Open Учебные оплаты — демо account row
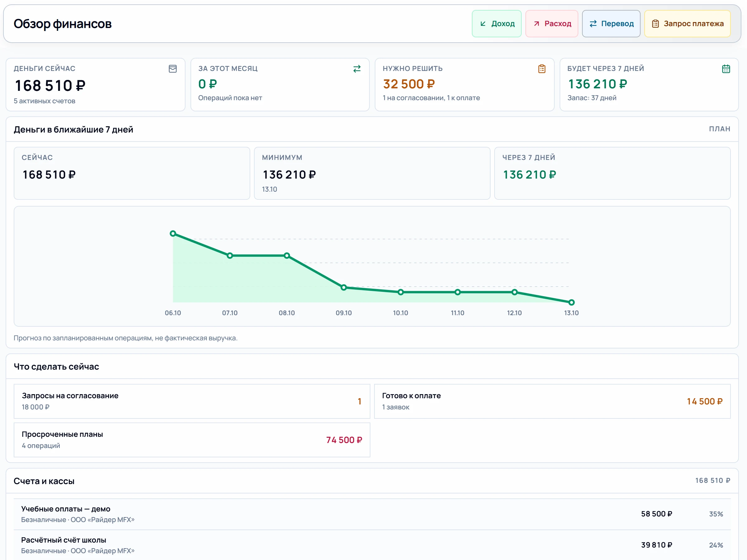 372,514
